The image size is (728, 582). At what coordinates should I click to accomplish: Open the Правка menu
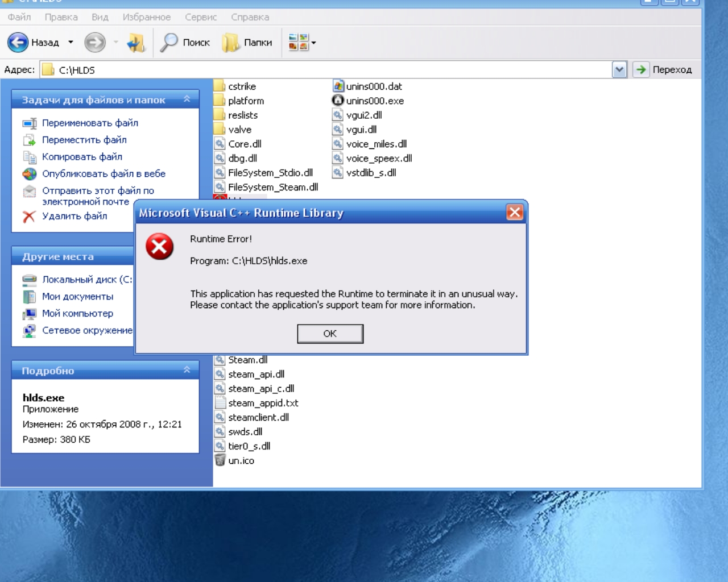pos(61,17)
